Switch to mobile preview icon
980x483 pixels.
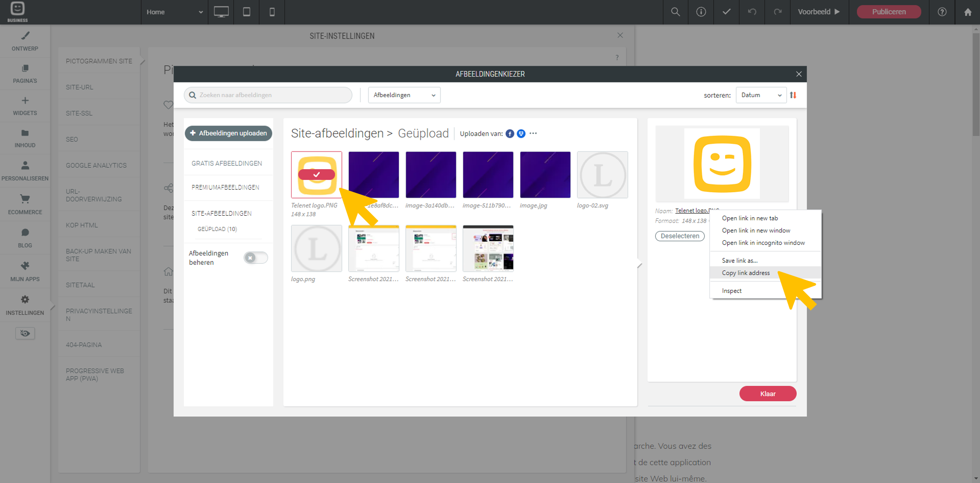click(272, 12)
